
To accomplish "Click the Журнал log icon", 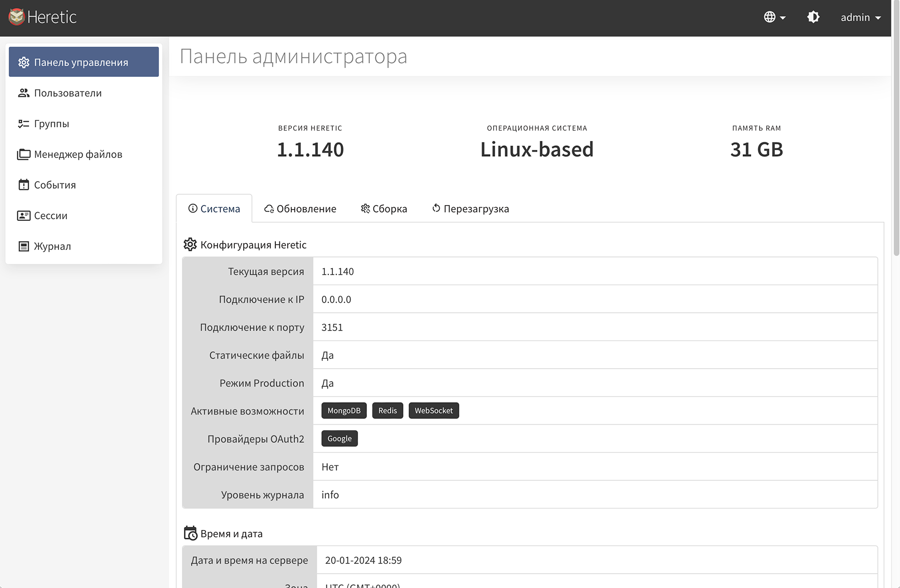I will 24,246.
